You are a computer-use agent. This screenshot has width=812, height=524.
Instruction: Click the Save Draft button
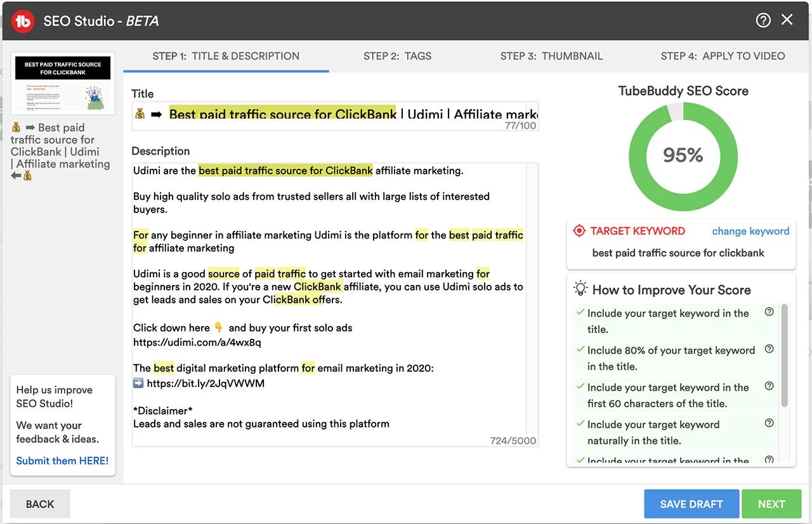coord(691,504)
